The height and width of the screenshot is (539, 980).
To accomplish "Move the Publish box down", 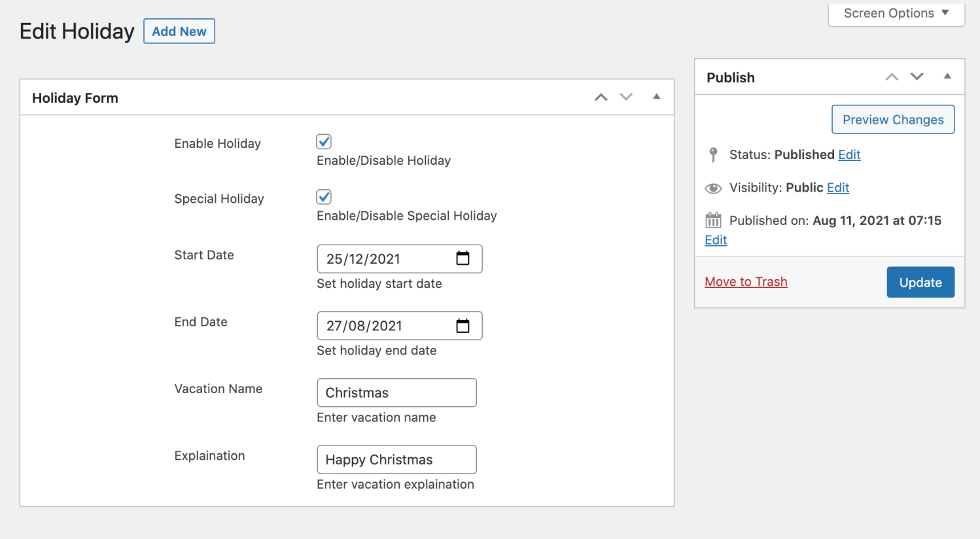I will (x=917, y=77).
